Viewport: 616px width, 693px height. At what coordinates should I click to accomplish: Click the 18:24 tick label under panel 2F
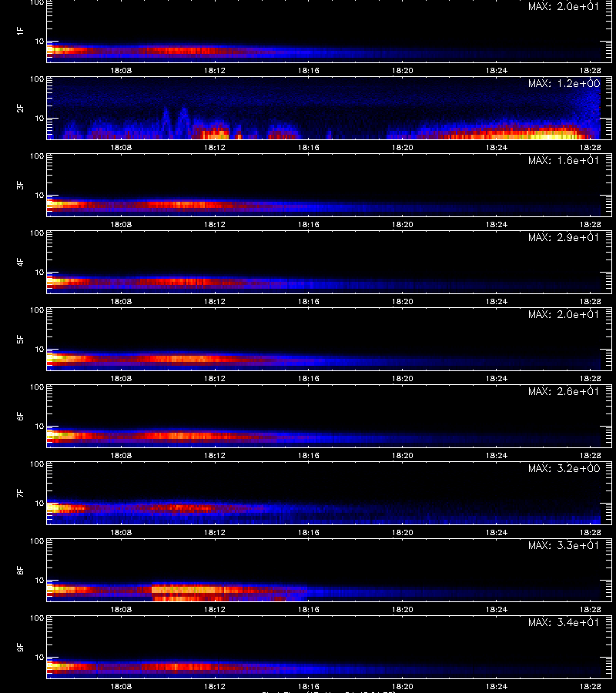tap(496, 147)
